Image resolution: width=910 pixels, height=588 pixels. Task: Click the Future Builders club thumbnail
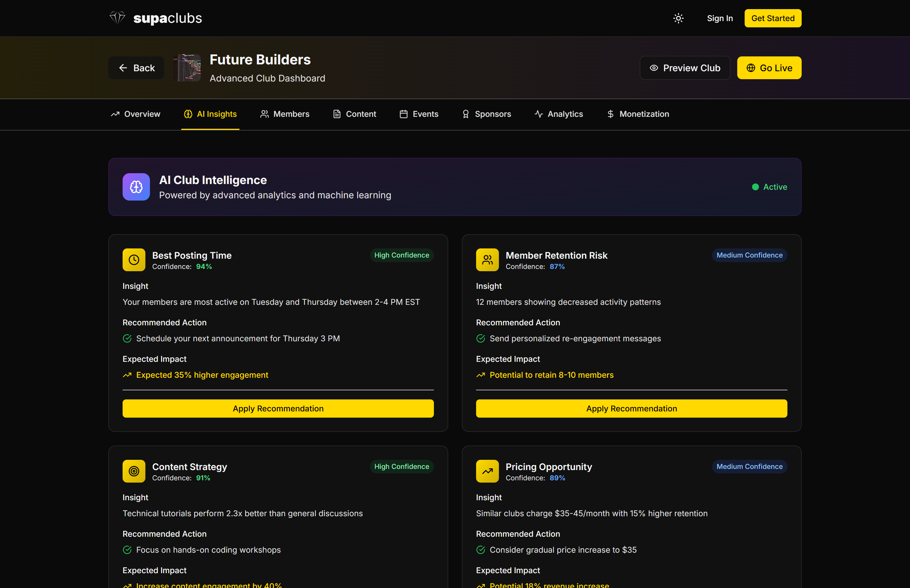(187, 68)
